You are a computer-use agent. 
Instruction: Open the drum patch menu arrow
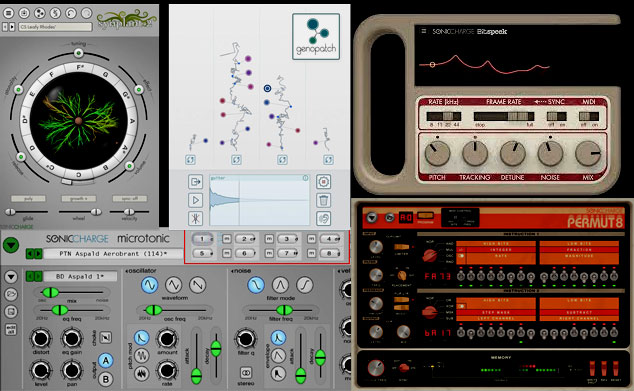[11, 277]
